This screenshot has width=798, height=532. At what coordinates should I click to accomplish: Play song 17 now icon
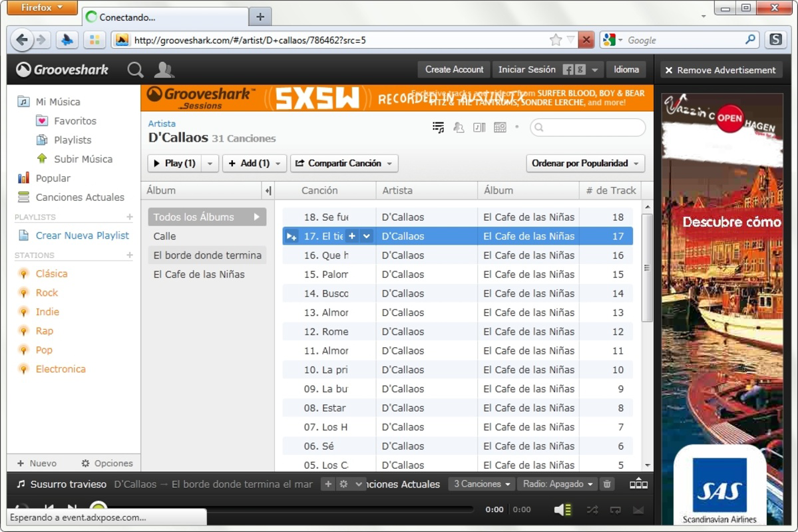292,236
